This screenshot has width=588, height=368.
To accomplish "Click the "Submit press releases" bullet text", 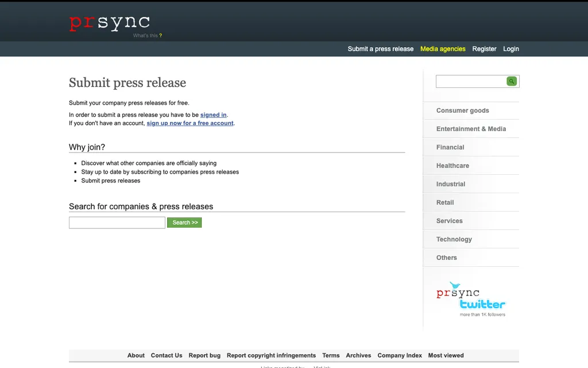I will pos(111,181).
